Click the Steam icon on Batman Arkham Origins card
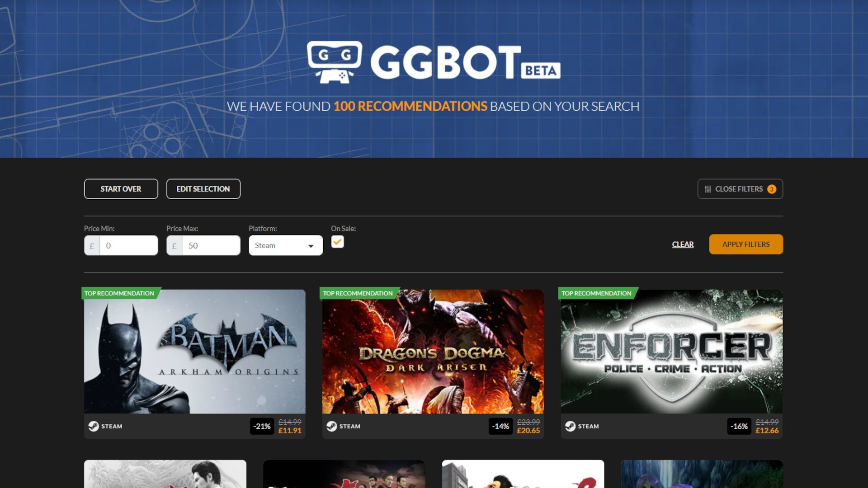The image size is (868, 488). (x=94, y=426)
